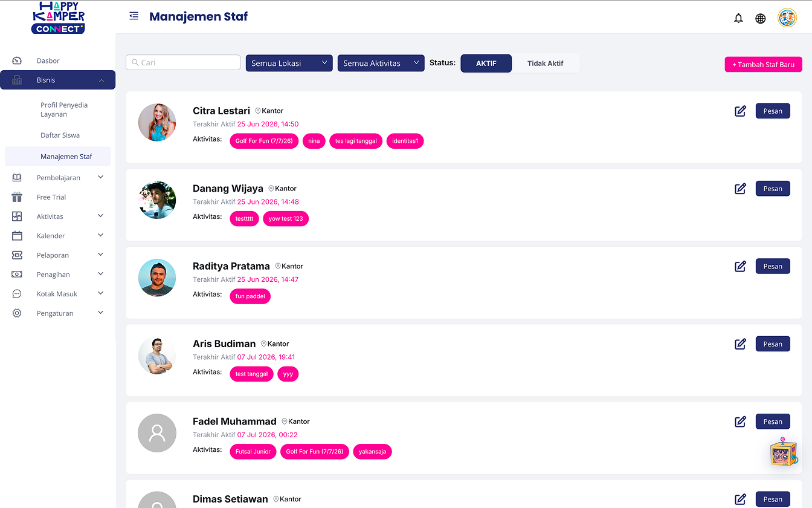Switch status filter to Tidak Aktif
812x508 pixels.
pyautogui.click(x=546, y=63)
